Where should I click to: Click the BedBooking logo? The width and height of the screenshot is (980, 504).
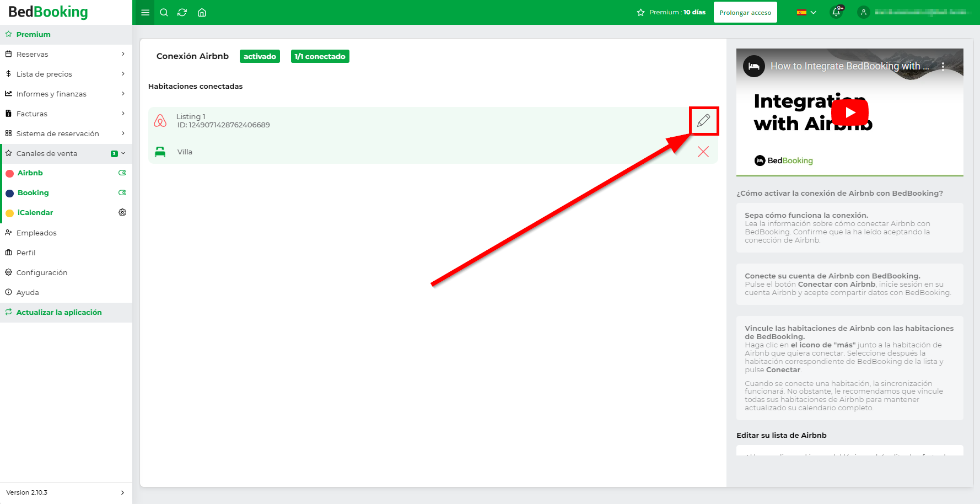pos(48,12)
